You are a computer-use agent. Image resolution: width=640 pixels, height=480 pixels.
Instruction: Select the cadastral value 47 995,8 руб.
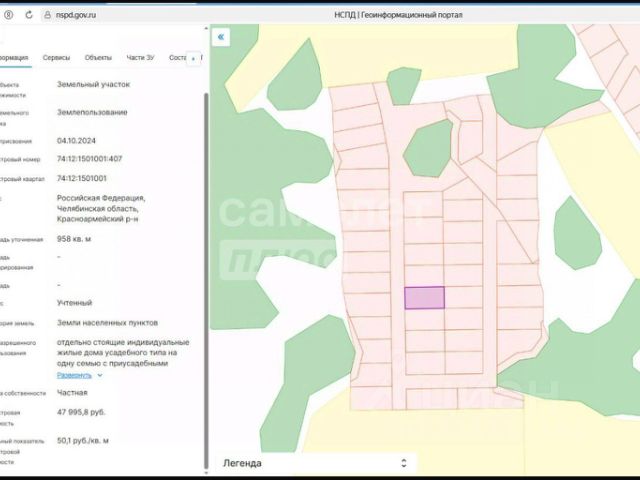click(81, 412)
